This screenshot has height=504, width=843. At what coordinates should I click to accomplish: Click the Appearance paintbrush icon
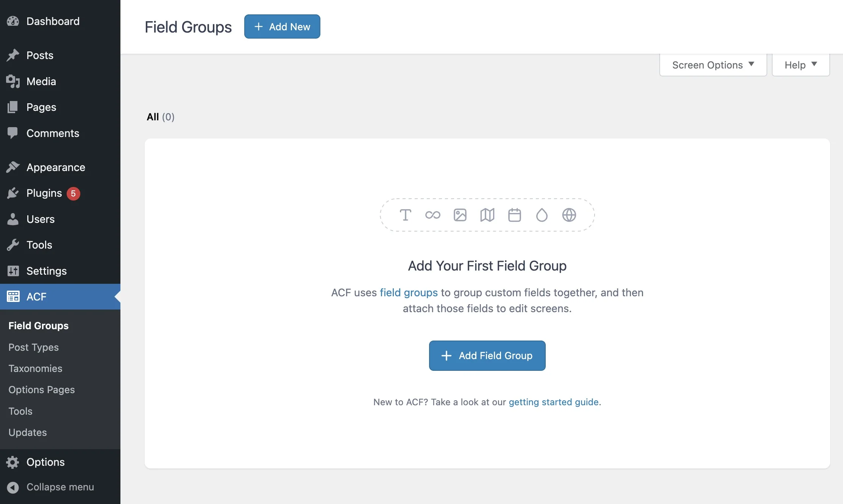point(13,167)
